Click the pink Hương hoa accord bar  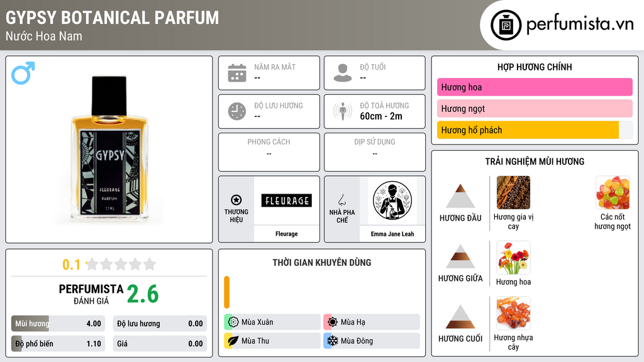pos(535,87)
